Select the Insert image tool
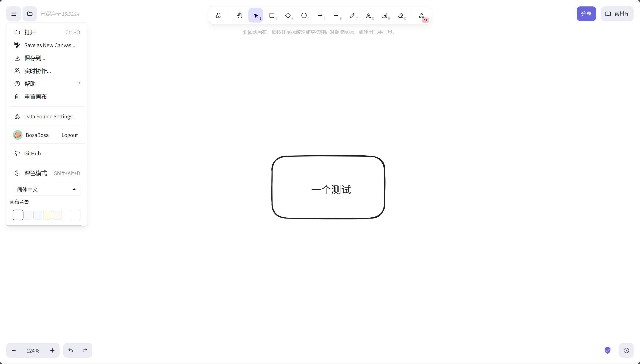Viewport: 640px width, 364px height. (384, 15)
